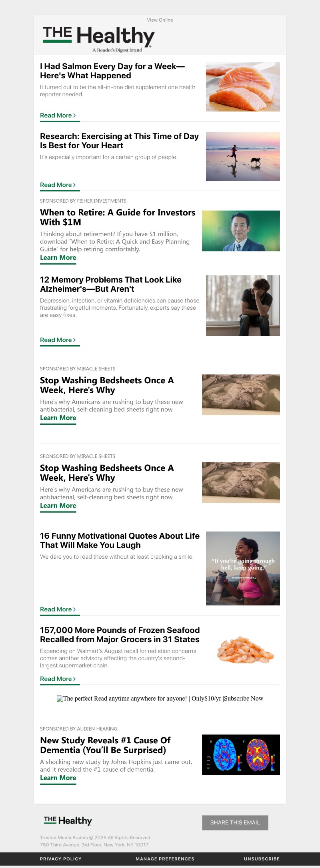Screen dimensions: 320x868
Task: Open the businessman retirement ad image
Action: (x=241, y=231)
